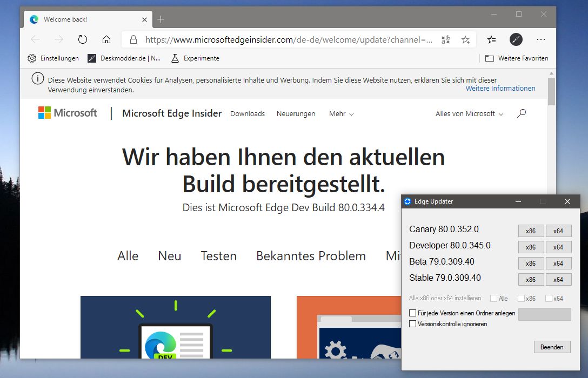Click the Beenden button in Edge Updater
Viewport: 588px width, 378px height.
click(552, 347)
